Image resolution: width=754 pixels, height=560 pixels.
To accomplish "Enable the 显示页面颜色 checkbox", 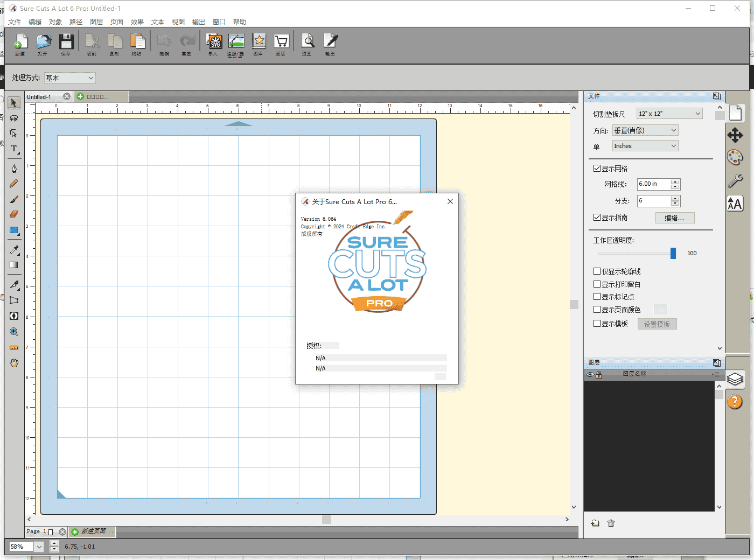I will point(597,310).
